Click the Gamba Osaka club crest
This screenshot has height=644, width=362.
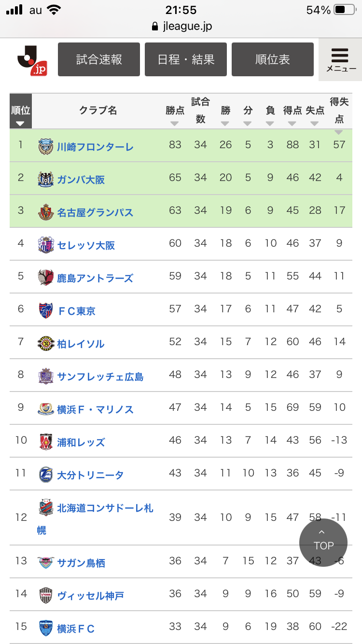45,179
